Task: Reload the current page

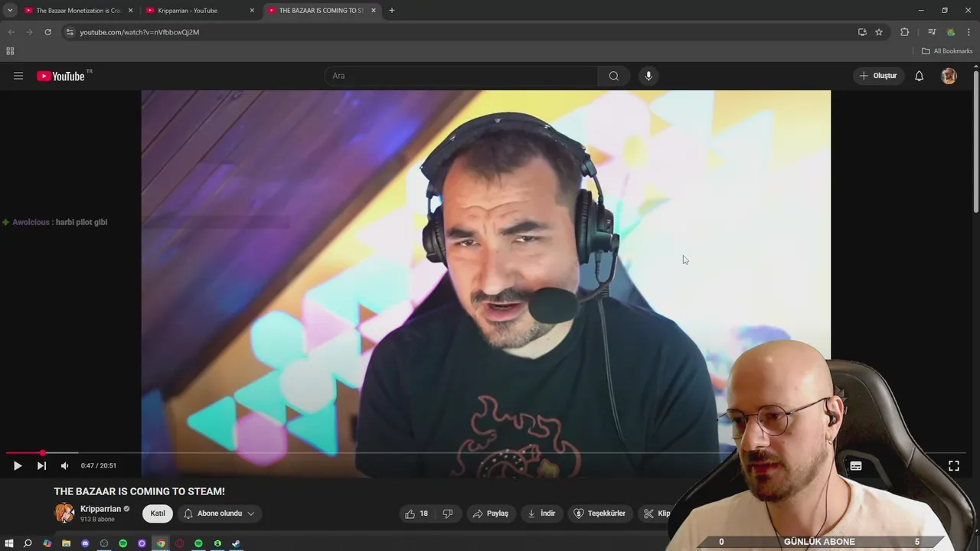Action: pos(47,32)
